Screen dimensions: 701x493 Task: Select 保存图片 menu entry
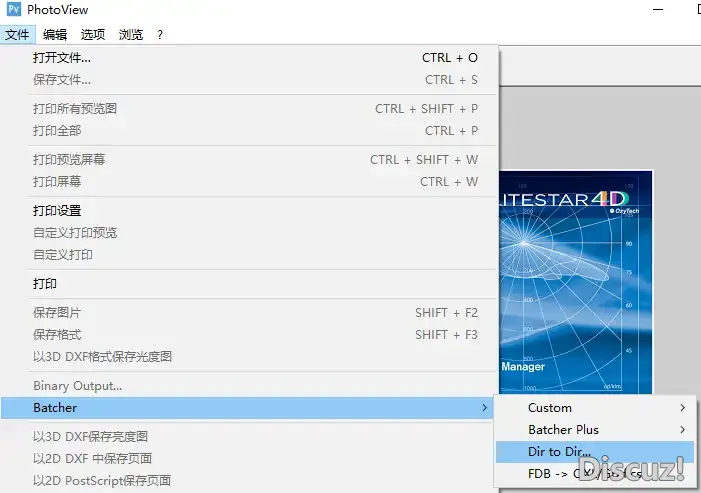(x=255, y=312)
